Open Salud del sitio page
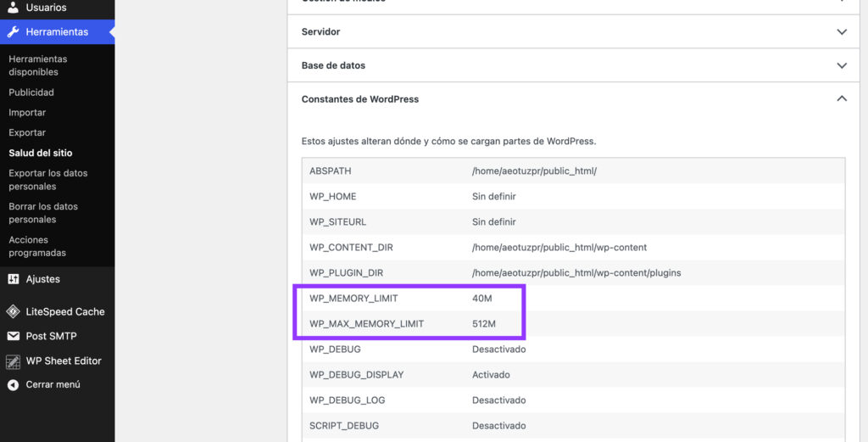 [x=41, y=153]
